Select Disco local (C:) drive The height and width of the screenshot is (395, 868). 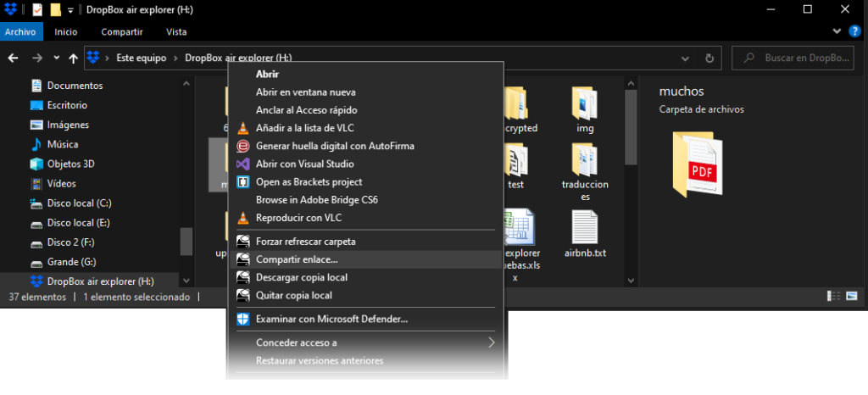coord(79,203)
